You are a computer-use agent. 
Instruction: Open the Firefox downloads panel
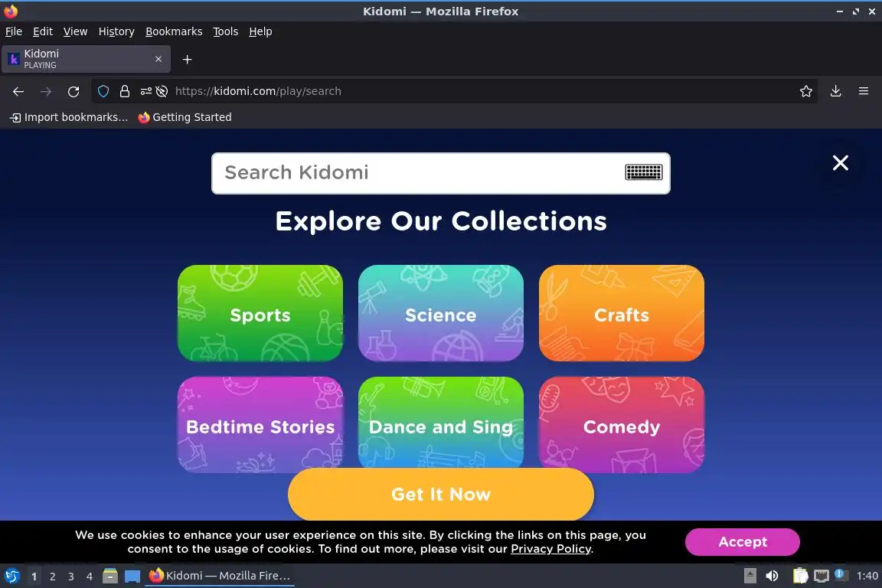pyautogui.click(x=835, y=91)
